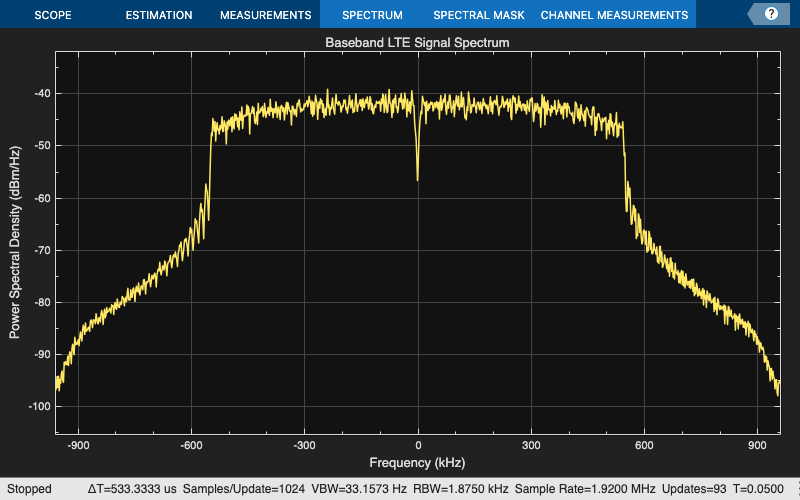Switch to Channel Measurements tab

coord(614,15)
